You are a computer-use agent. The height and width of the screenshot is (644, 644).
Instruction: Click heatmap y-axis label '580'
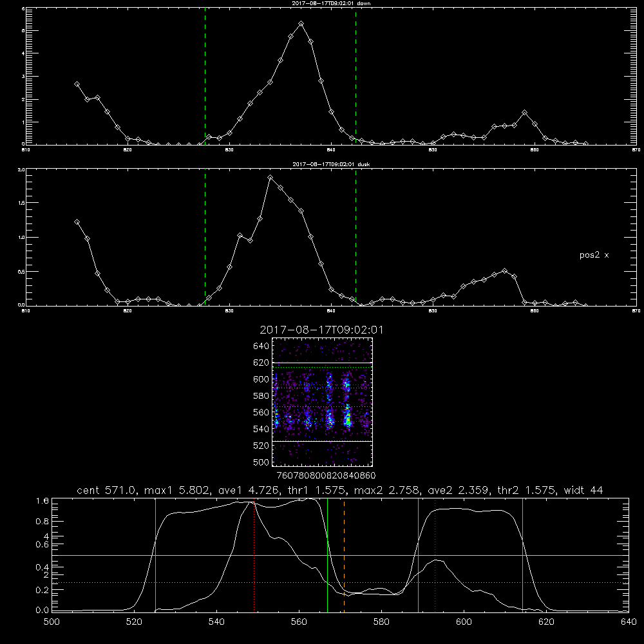[261, 396]
